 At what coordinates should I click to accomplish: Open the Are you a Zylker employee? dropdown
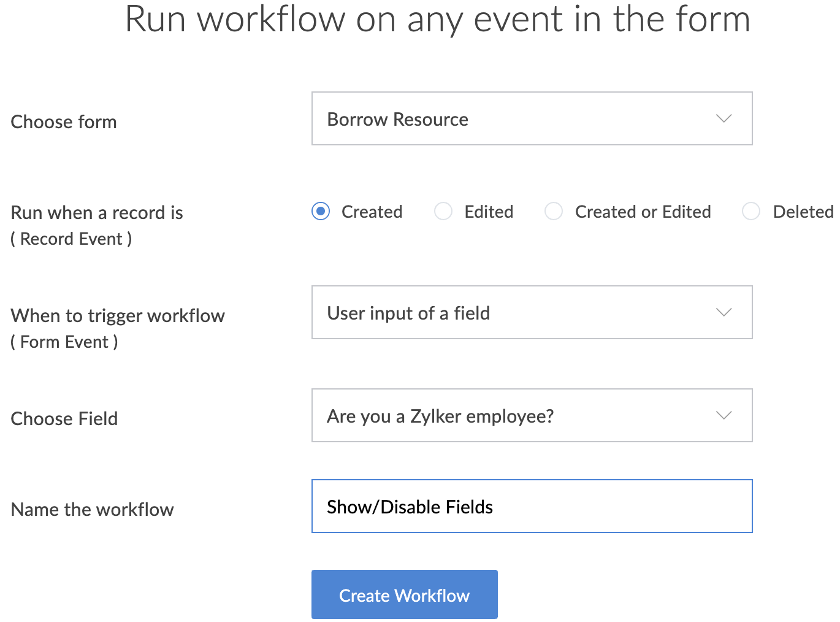(531, 415)
